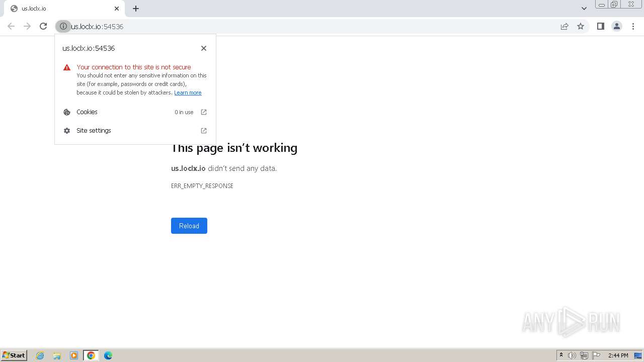Image resolution: width=644 pixels, height=362 pixels.
Task: Open the Windows Start button
Action: coord(14,355)
